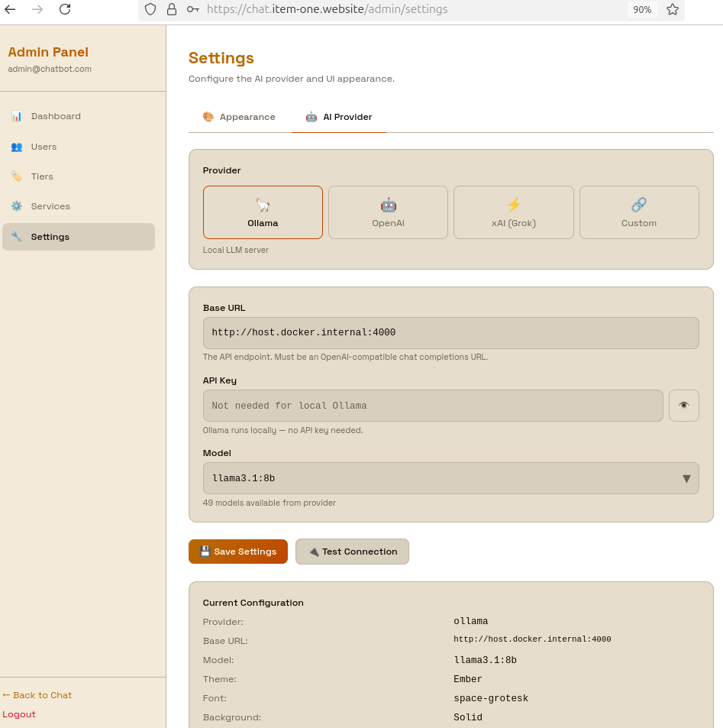Viewport: 723px width, 728px height.
Task: Select the Ollama provider card
Action: [263, 212]
